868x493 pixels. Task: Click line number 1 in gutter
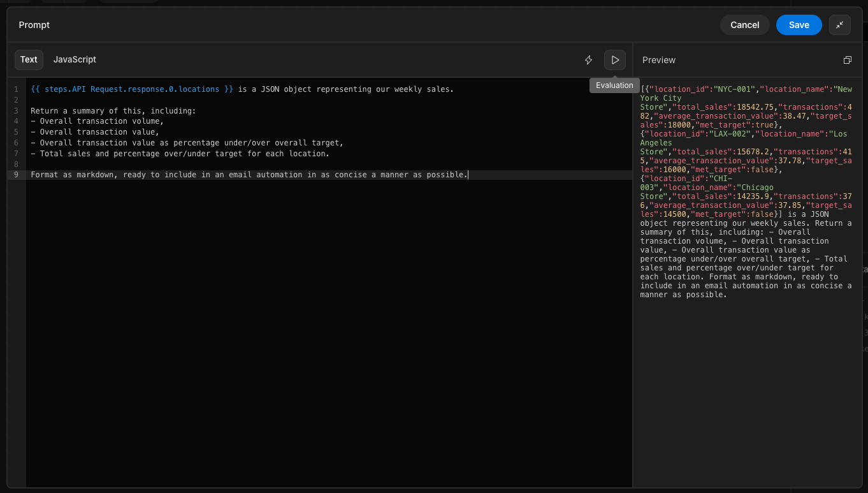point(16,89)
